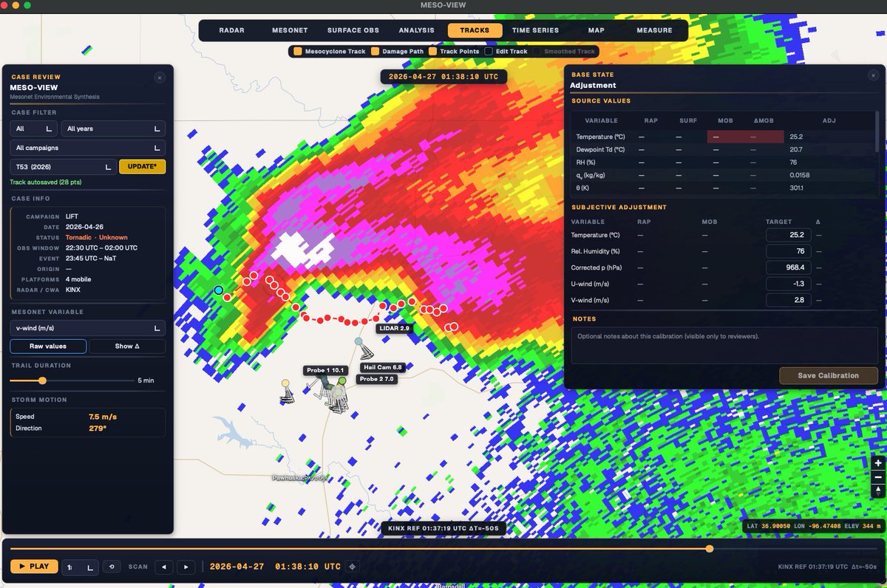Click the crosshair center icon in the time bar
This screenshot has height=588, width=887.
[353, 567]
